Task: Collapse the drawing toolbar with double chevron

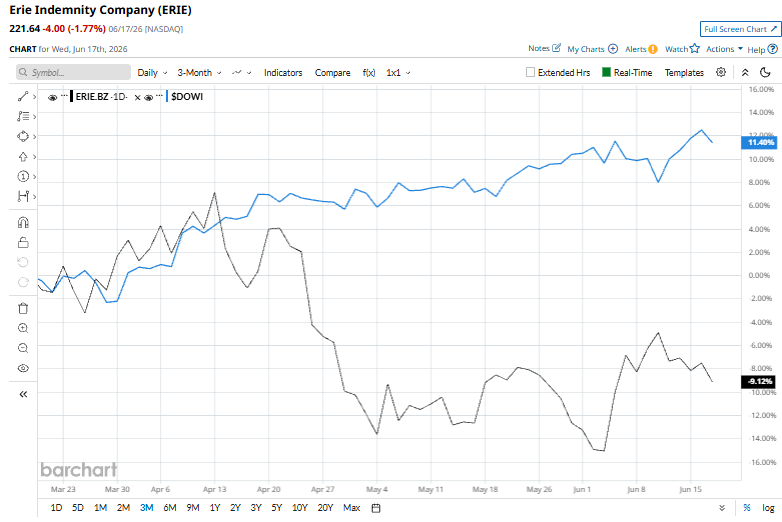Action: 23,394
